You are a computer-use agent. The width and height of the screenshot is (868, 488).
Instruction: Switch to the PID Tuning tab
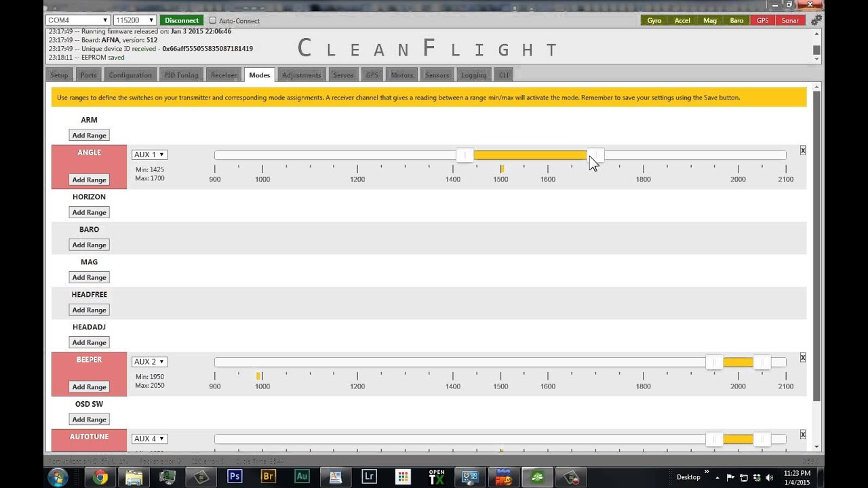pyautogui.click(x=181, y=75)
